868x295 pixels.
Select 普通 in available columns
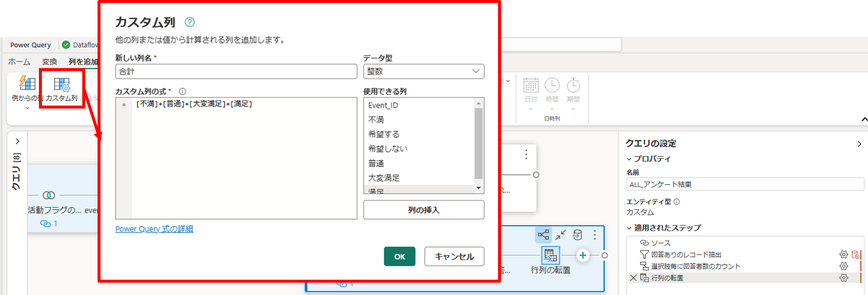[376, 163]
